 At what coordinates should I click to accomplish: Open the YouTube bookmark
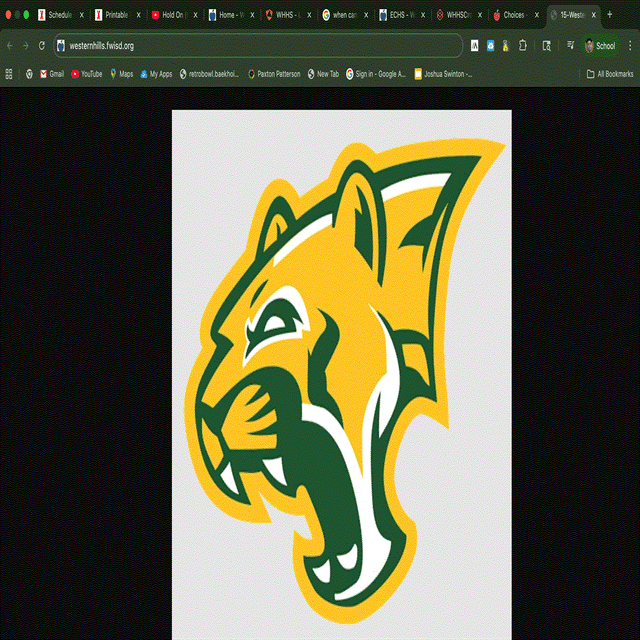click(86, 74)
